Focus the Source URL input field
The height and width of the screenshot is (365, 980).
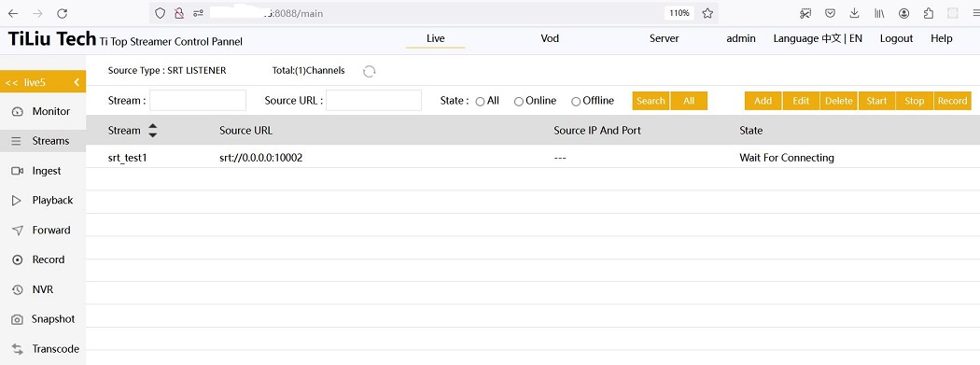373,101
